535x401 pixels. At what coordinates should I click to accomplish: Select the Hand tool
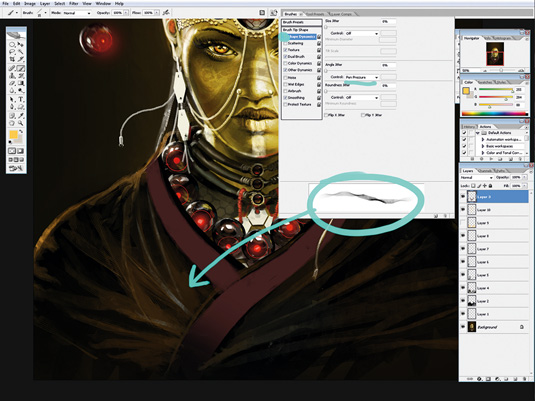[12, 124]
